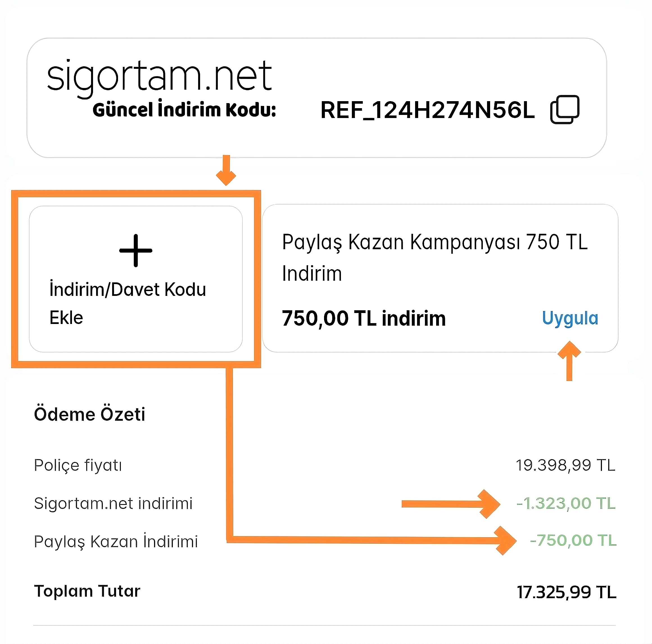This screenshot has width=652, height=644.
Task: Click the Toplam Tutar label
Action: coord(87,591)
